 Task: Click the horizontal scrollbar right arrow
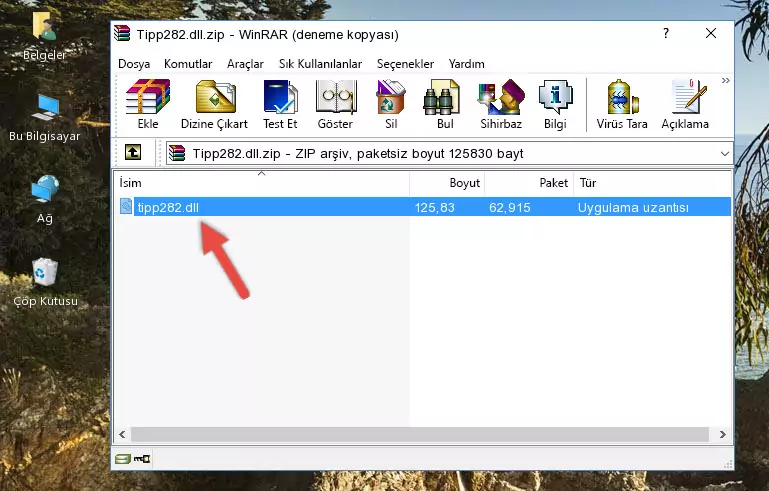[722, 434]
